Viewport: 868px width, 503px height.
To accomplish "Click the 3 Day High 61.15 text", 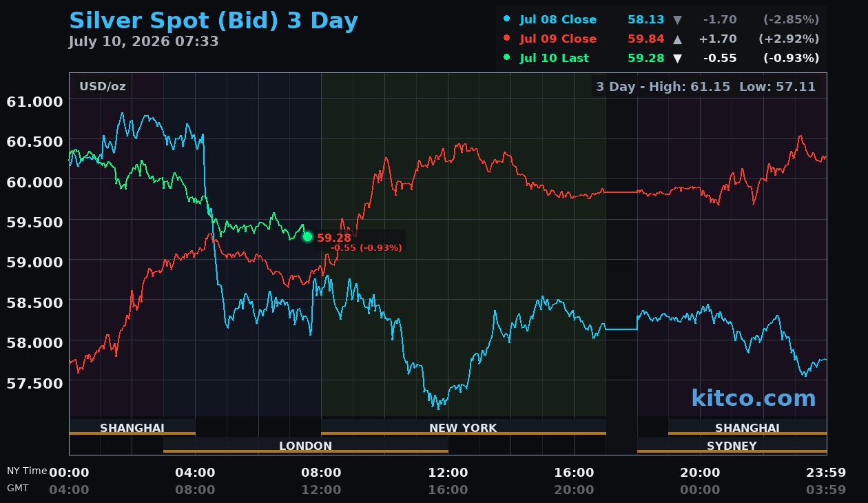I will tap(663, 87).
